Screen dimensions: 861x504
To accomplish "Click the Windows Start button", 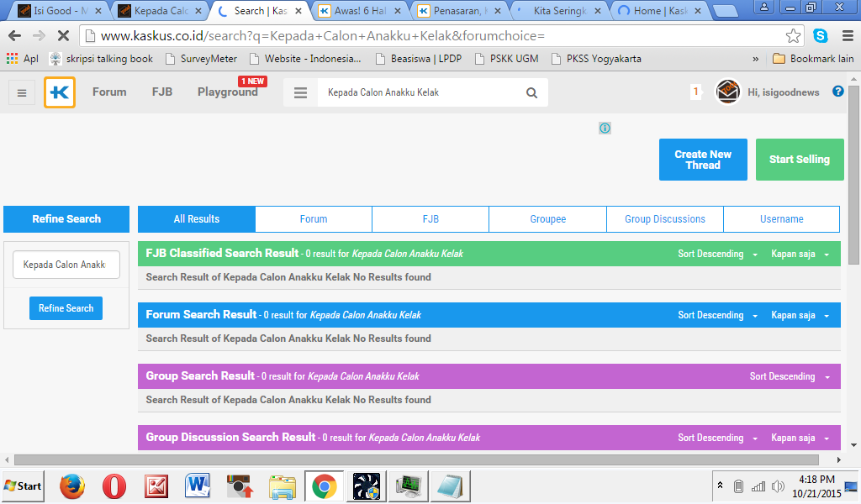I will [x=23, y=486].
